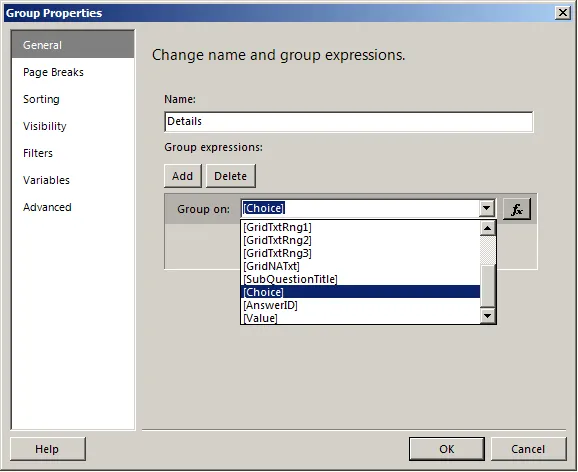Image resolution: width=578 pixels, height=472 pixels.
Task: Cancel the Group Properties dialog
Action: pyautogui.click(x=528, y=449)
